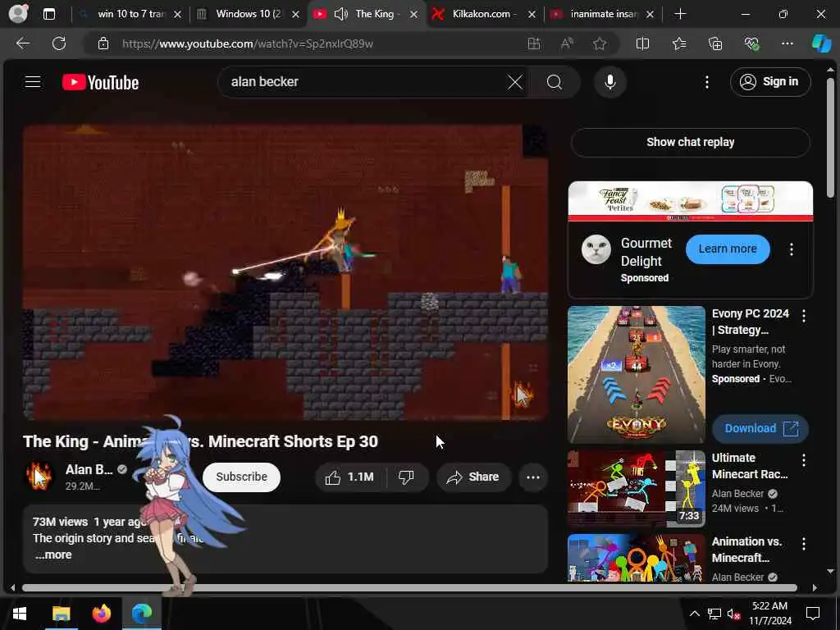The image size is (840, 630).
Task: Open the Copilot sidebar
Action: 821,43
